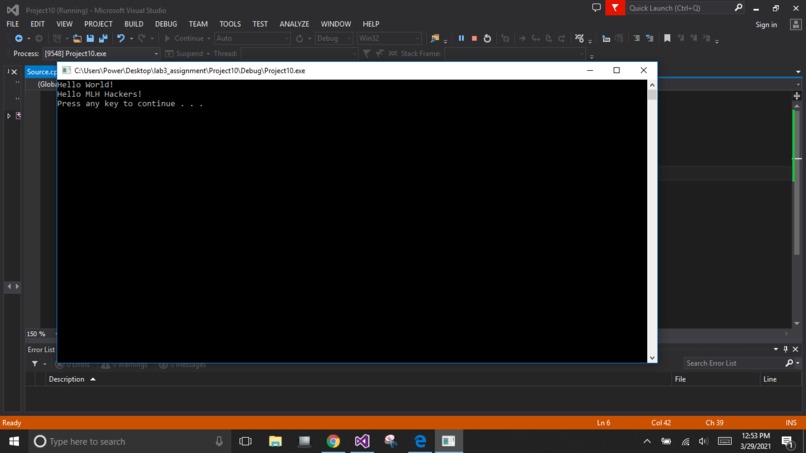Open the Auto debug target dropdown

pos(252,39)
